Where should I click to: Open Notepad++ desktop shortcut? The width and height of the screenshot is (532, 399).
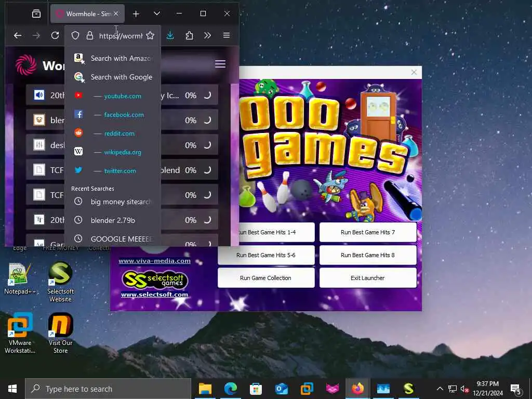click(x=20, y=278)
